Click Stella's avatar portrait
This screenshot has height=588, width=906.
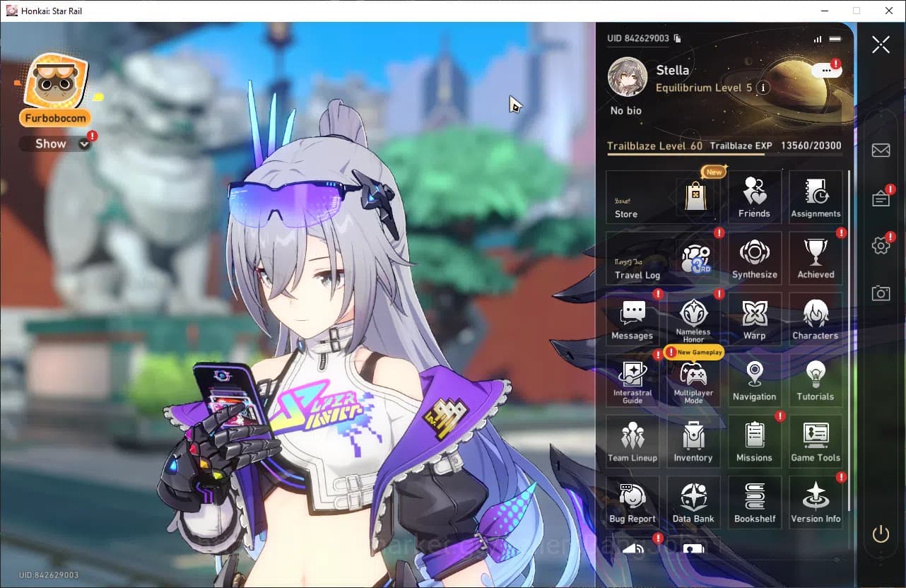tap(628, 78)
